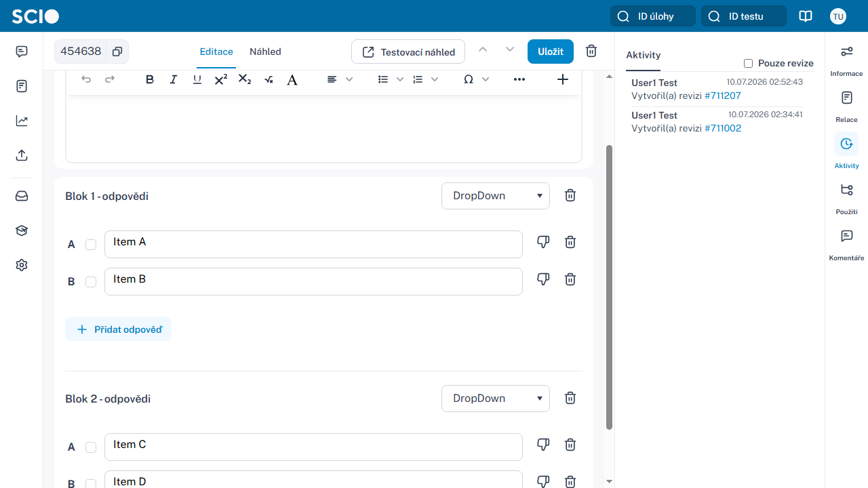Viewport: 868px width, 488px height.
Task: Toggle italic formatting
Action: pyautogui.click(x=174, y=79)
